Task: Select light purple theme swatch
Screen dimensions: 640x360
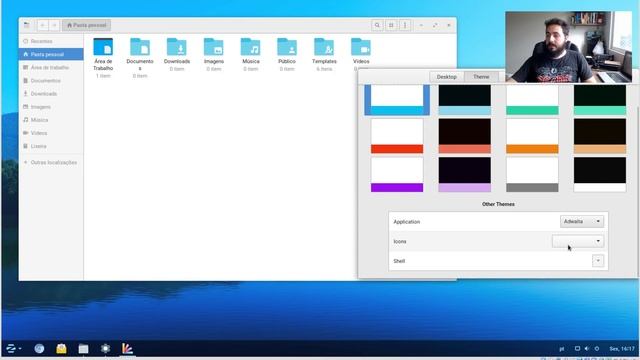Action: (397, 175)
